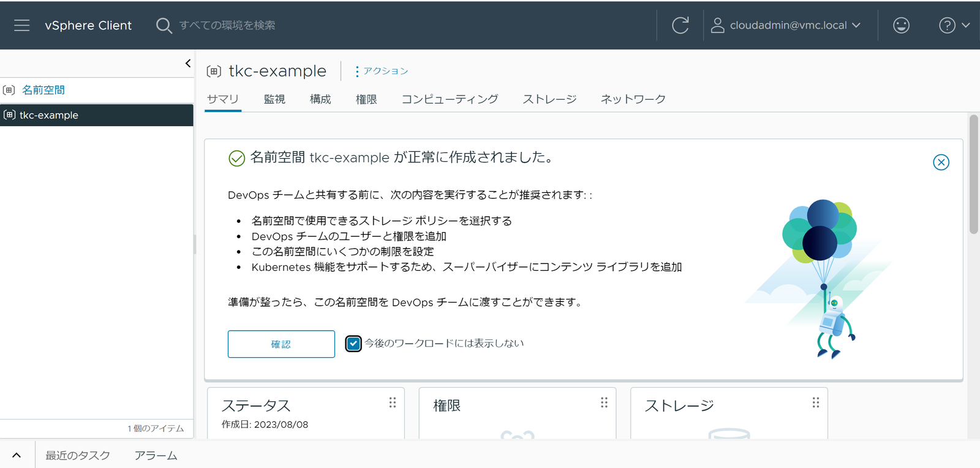Open the アラーム tab

point(156,456)
